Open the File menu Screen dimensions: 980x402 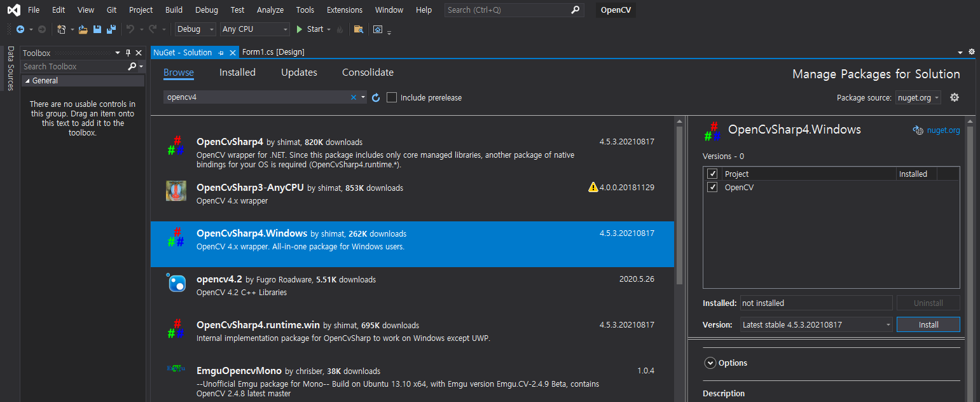[x=34, y=10]
